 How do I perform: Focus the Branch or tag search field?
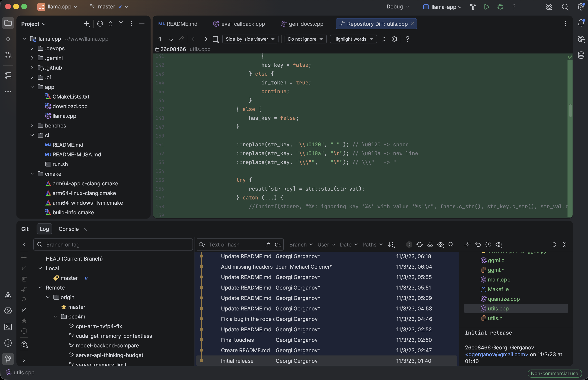(113, 244)
